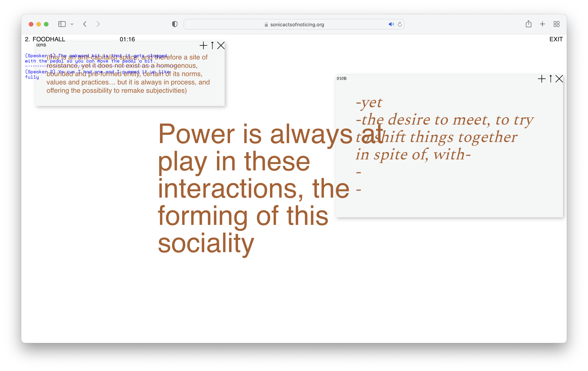Click the plus icon on panel 009B
Image resolution: width=588 pixels, height=371 pixels.
[203, 45]
